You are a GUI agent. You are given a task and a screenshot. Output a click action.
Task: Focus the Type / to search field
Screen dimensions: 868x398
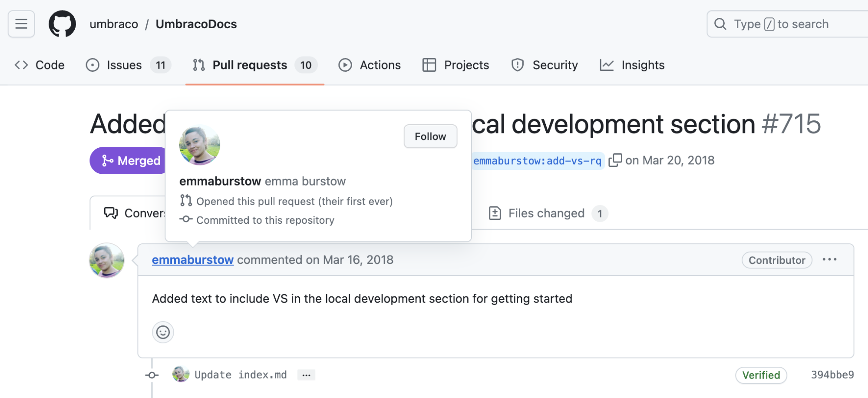pyautogui.click(x=787, y=24)
